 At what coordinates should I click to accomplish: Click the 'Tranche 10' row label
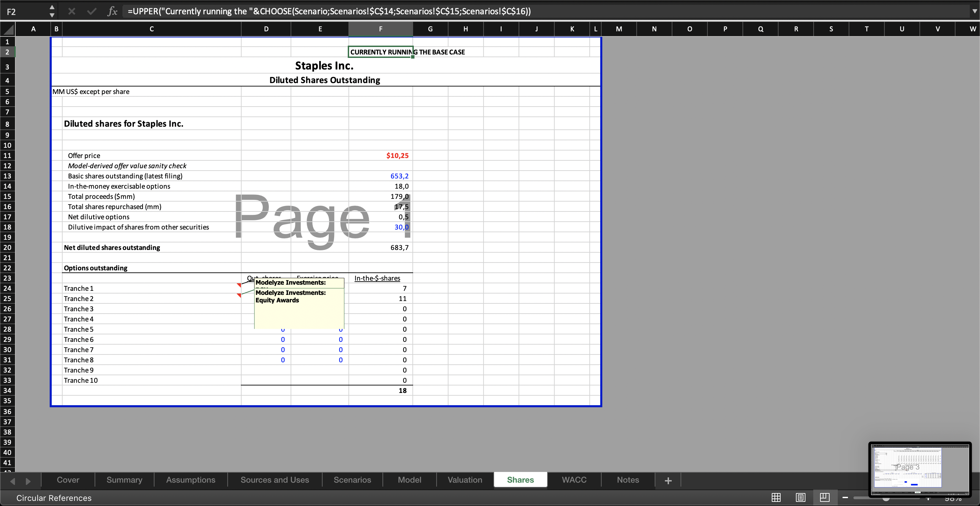pyautogui.click(x=81, y=380)
